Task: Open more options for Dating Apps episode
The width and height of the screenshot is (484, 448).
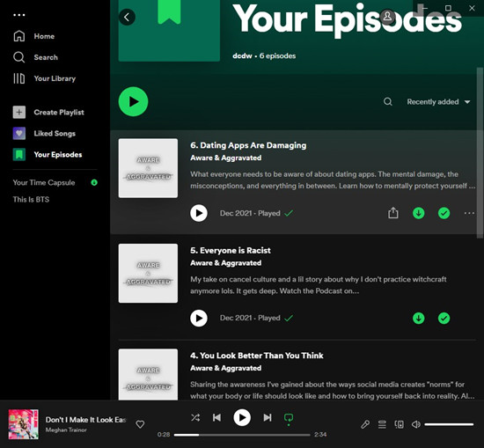Action: [x=469, y=213]
